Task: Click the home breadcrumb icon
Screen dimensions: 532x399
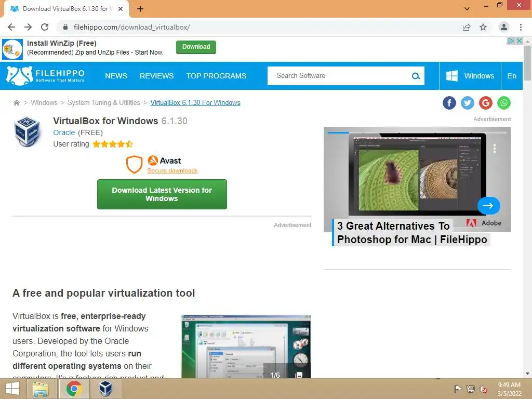Action: click(x=16, y=103)
